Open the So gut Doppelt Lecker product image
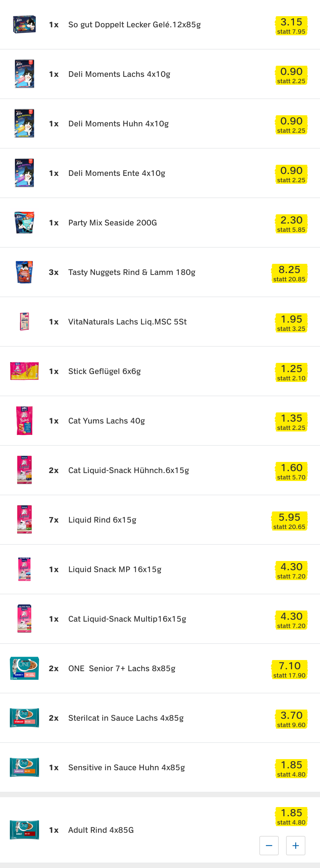Viewport: 320px width, 868px height. pyautogui.click(x=24, y=24)
